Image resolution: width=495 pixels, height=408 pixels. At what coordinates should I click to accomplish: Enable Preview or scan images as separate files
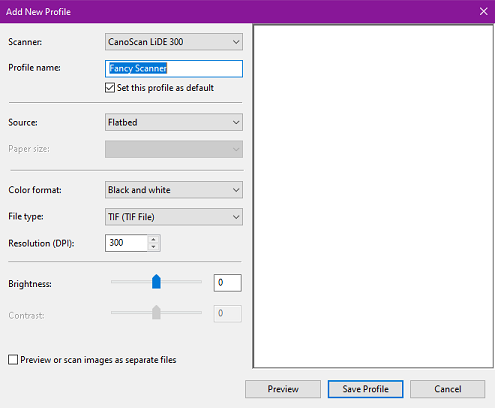click(13, 360)
